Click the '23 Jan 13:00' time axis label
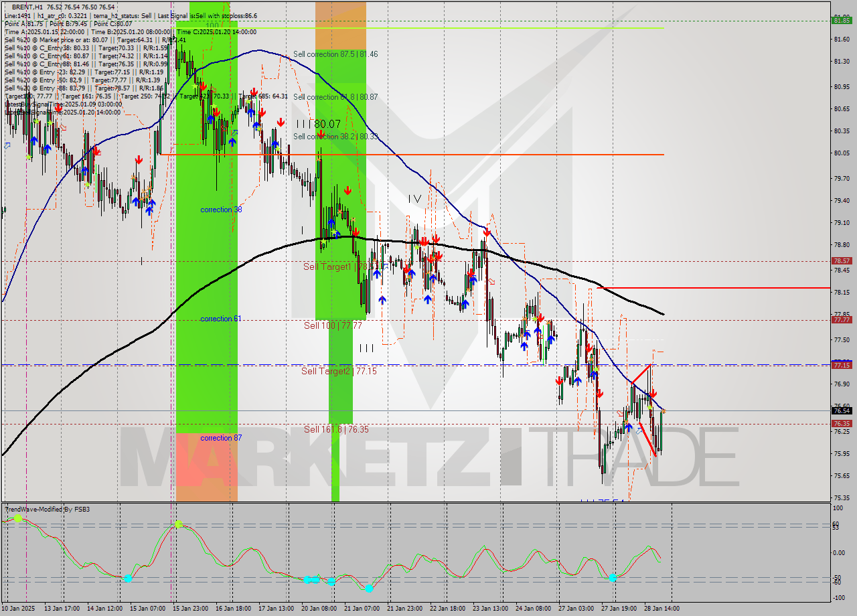 tap(490, 609)
